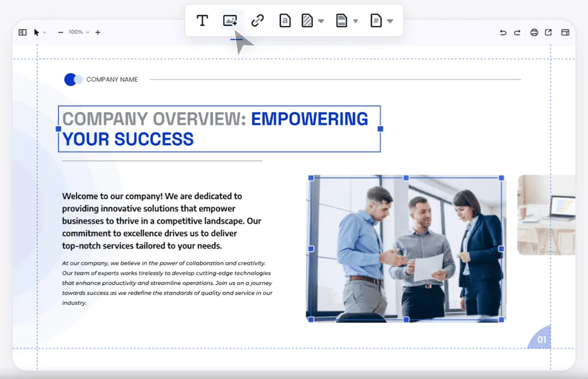Open the 100% zoom level dropdown
The image size is (588, 379).
click(79, 32)
